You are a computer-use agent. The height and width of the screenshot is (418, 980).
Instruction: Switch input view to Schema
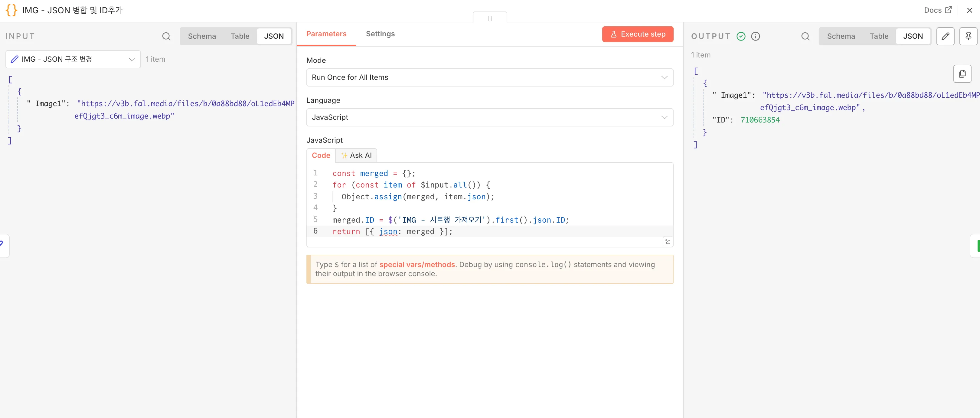click(202, 36)
